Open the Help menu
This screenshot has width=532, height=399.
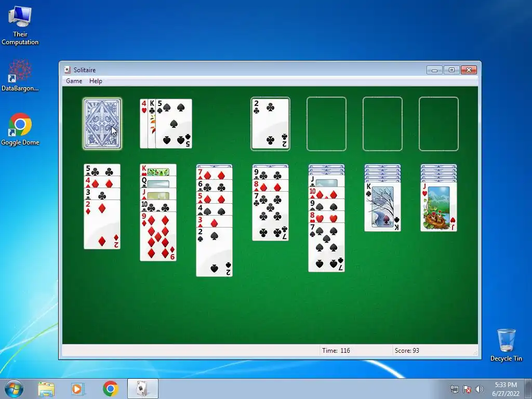tap(96, 81)
